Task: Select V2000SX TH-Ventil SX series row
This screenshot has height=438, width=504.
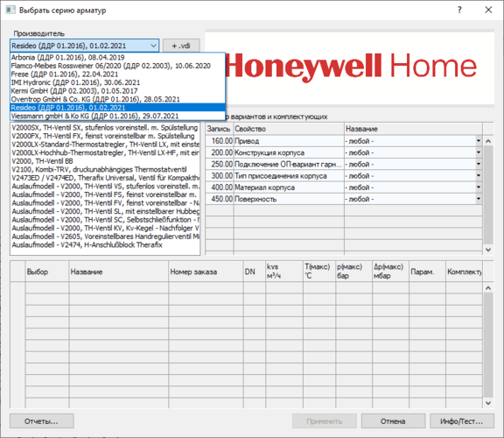Action: pyautogui.click(x=105, y=127)
